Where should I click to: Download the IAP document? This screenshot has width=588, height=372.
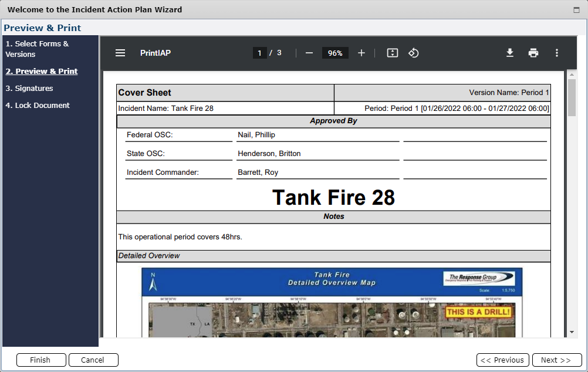(509, 53)
